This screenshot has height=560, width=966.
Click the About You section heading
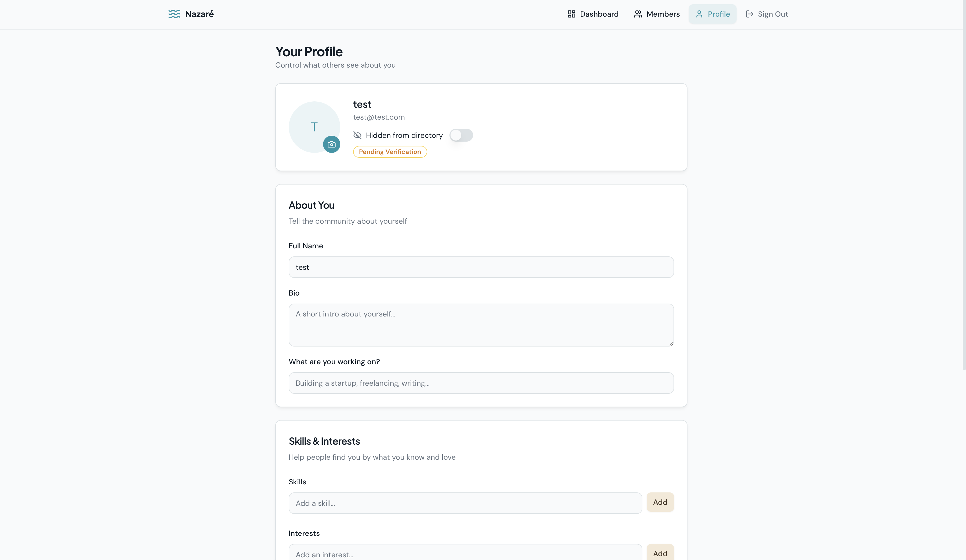pyautogui.click(x=311, y=205)
